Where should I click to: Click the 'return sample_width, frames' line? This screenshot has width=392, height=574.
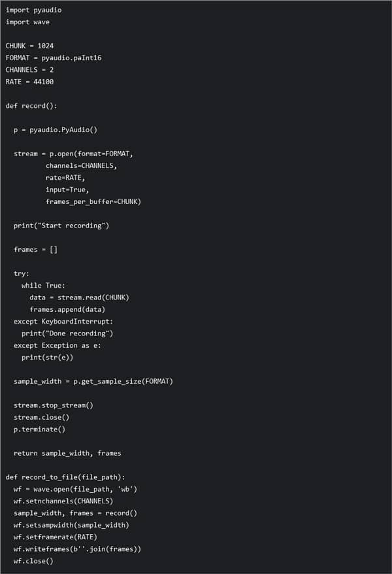(67, 453)
